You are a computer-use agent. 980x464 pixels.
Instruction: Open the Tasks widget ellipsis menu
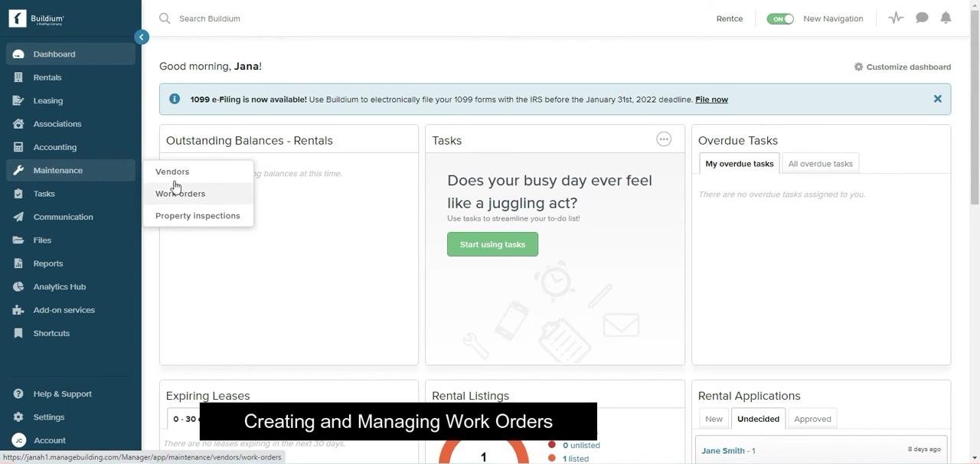coord(664,139)
